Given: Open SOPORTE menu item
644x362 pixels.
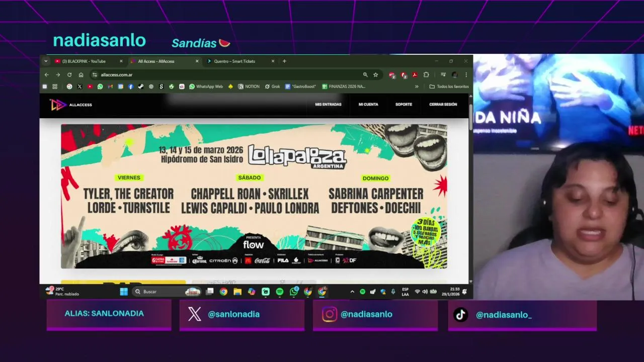Looking at the screenshot, I should (404, 105).
